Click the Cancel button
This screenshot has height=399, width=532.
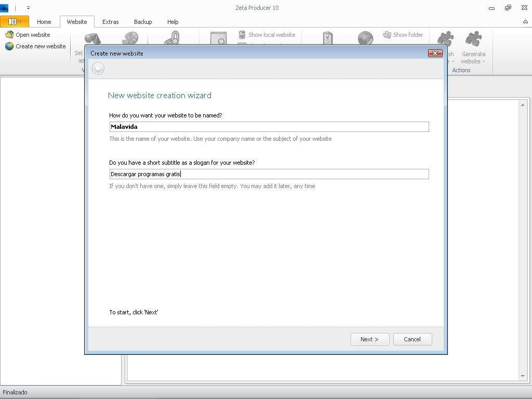(x=412, y=339)
